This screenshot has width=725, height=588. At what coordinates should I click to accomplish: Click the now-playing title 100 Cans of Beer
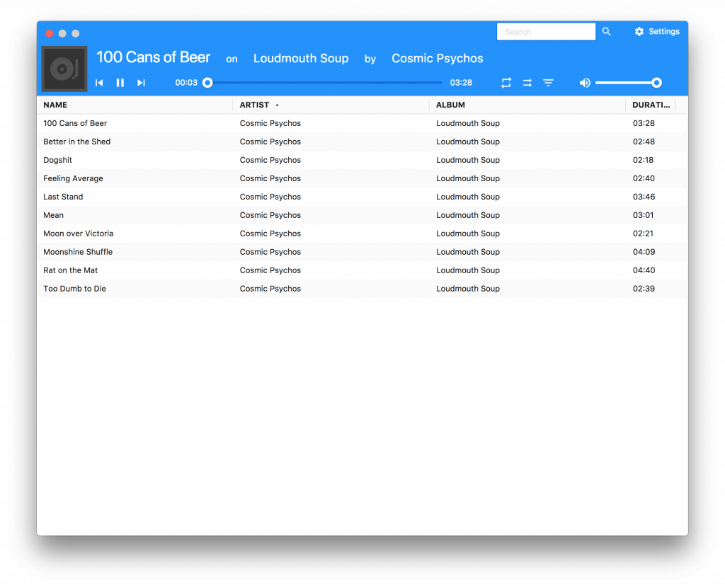coord(153,57)
